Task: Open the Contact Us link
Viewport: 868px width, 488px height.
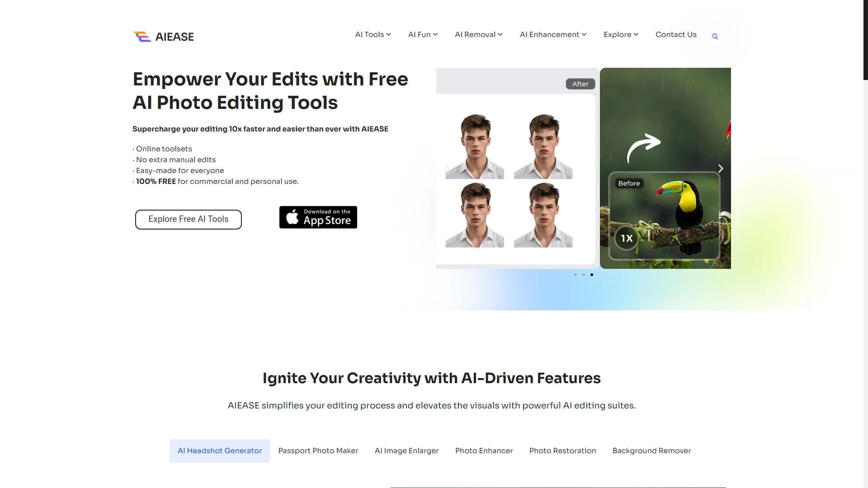Action: 676,34
